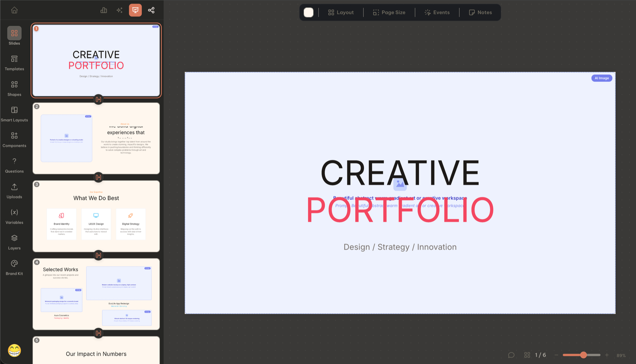Open the Brand Kit panel

click(14, 267)
